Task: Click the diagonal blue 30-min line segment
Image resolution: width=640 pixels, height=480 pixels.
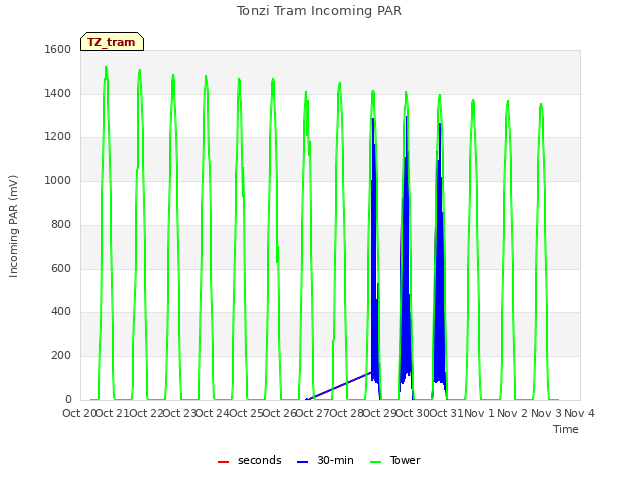Action: coord(338,386)
